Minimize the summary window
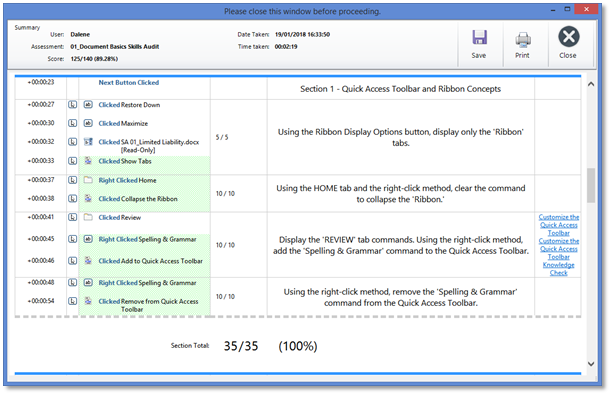The width and height of the screenshot is (611, 395). pyautogui.click(x=553, y=10)
